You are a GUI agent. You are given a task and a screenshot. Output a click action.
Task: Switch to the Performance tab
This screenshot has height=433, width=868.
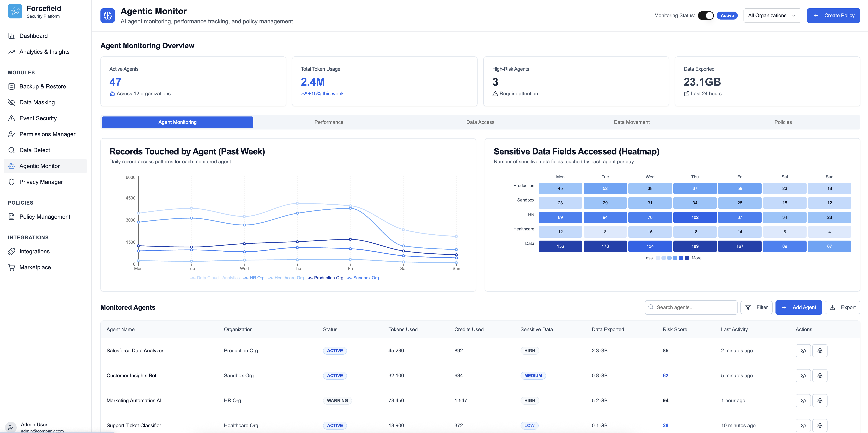coord(328,122)
